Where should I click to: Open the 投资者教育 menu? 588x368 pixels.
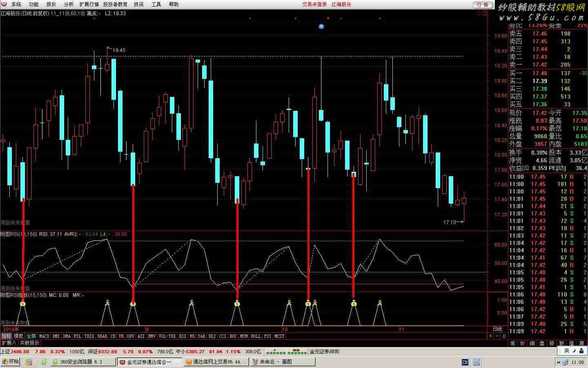coord(115,4)
